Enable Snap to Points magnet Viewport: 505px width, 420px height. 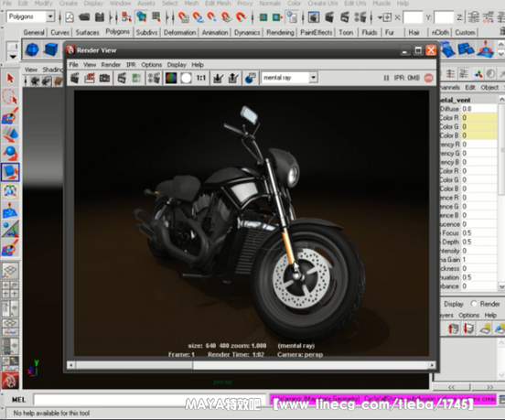pos(212,17)
